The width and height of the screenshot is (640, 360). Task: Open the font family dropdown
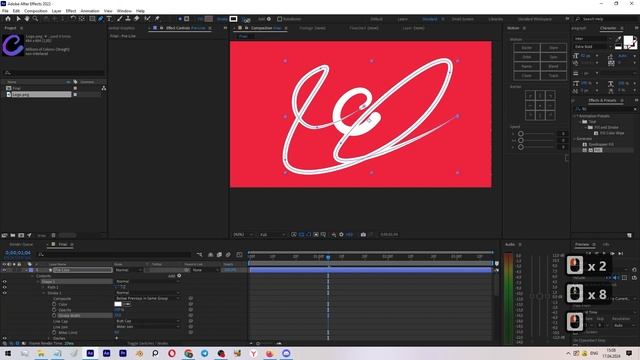(593, 39)
